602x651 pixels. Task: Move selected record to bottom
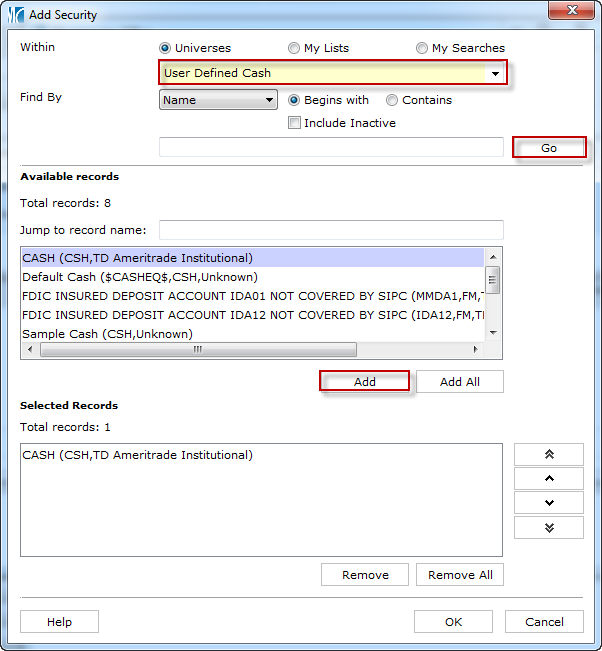pos(548,527)
